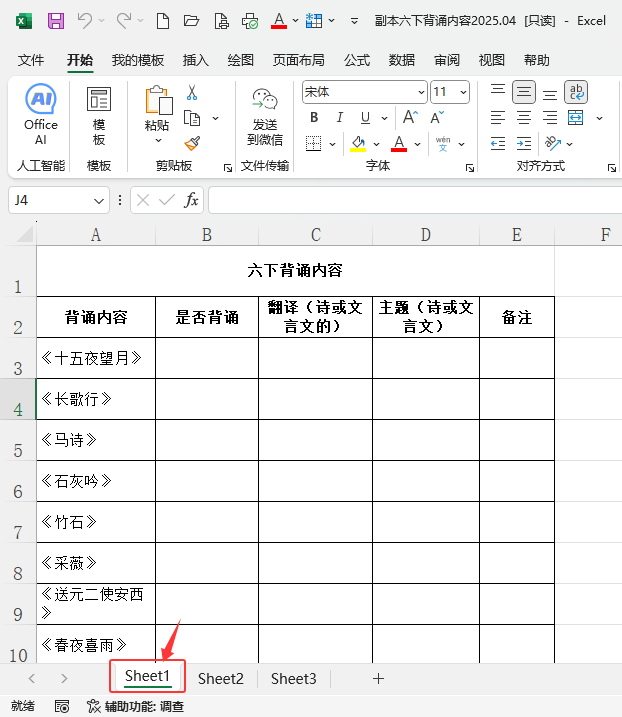
Task: Apply borders to the cell
Action: click(313, 144)
